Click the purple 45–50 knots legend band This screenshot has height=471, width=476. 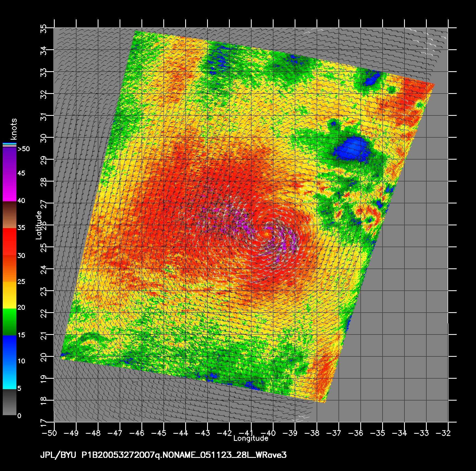[10, 161]
